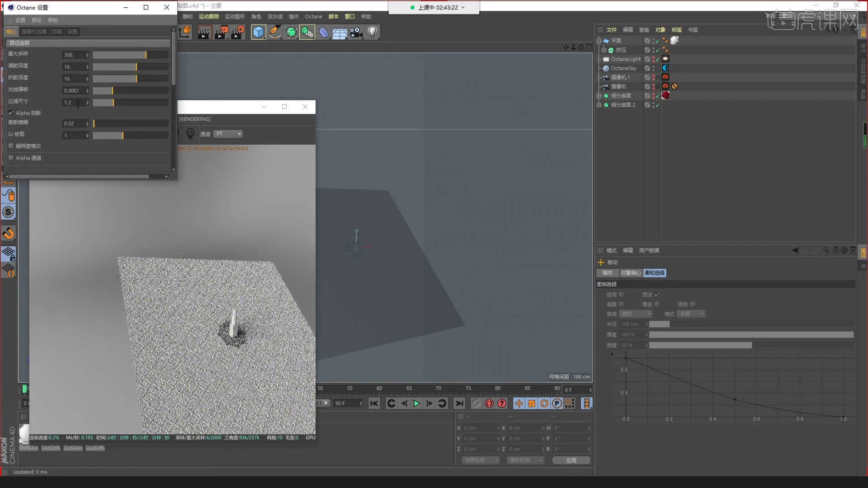Toggle the 启用 checkbox in soft selection

pos(621,295)
